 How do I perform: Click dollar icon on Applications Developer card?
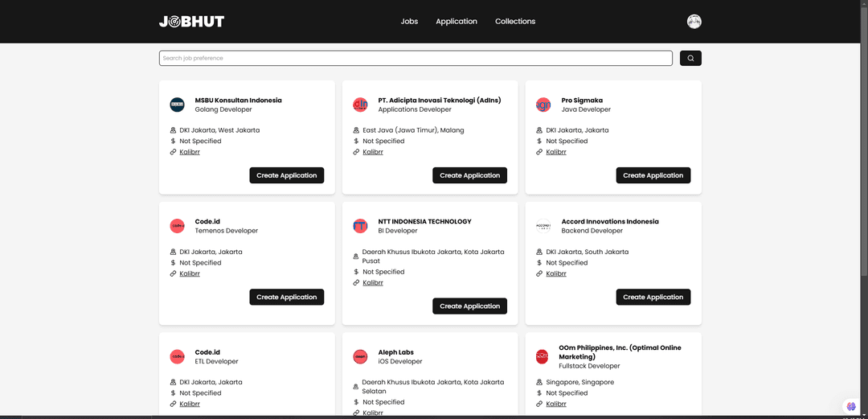coord(356,142)
